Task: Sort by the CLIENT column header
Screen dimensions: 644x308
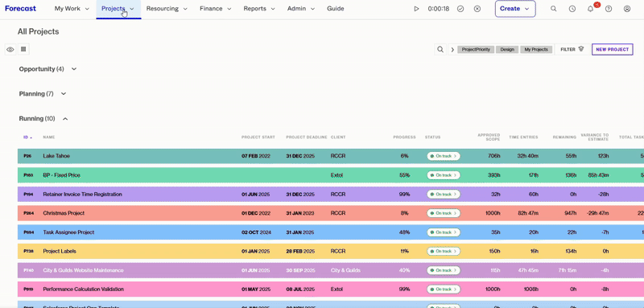Action: 338,138
